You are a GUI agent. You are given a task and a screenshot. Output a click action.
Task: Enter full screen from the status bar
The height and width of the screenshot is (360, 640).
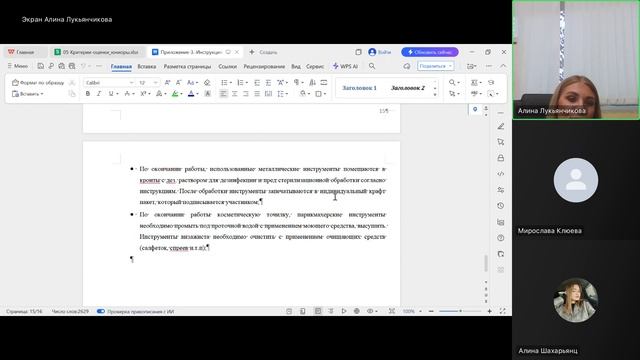click(502, 311)
